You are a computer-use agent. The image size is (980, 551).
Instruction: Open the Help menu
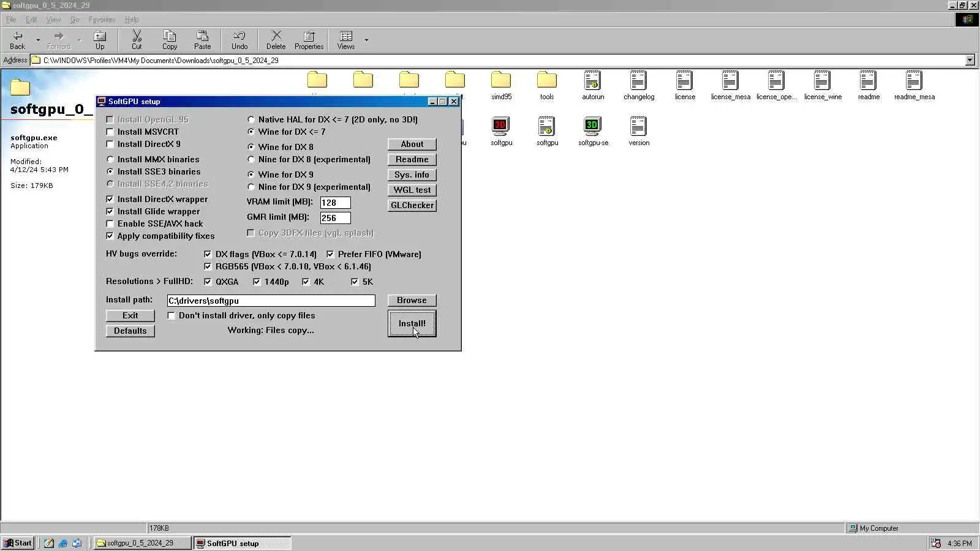[x=132, y=20]
